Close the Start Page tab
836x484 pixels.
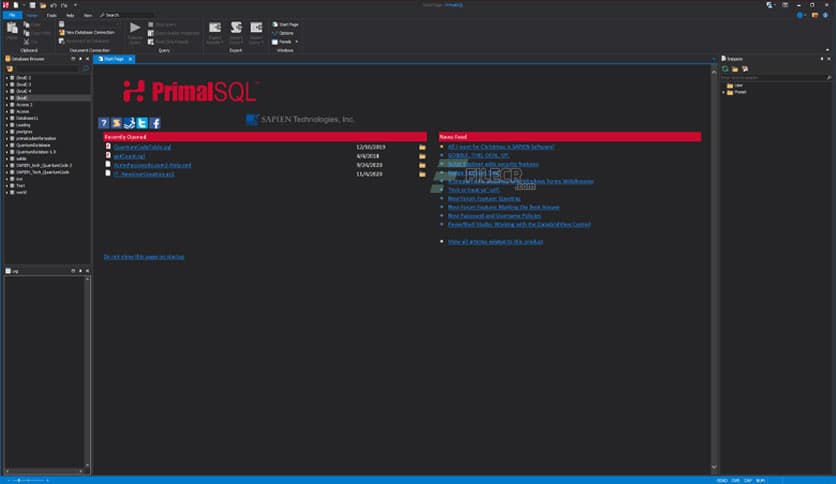(x=130, y=59)
